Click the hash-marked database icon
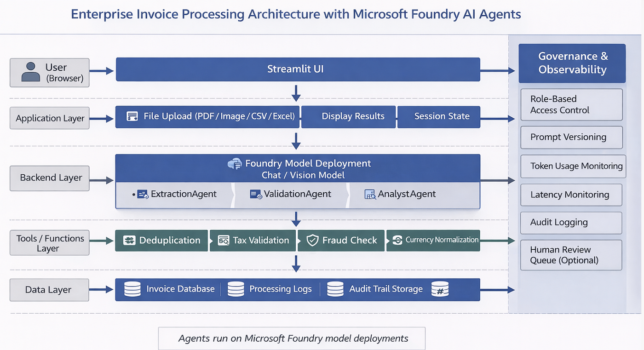 440,289
